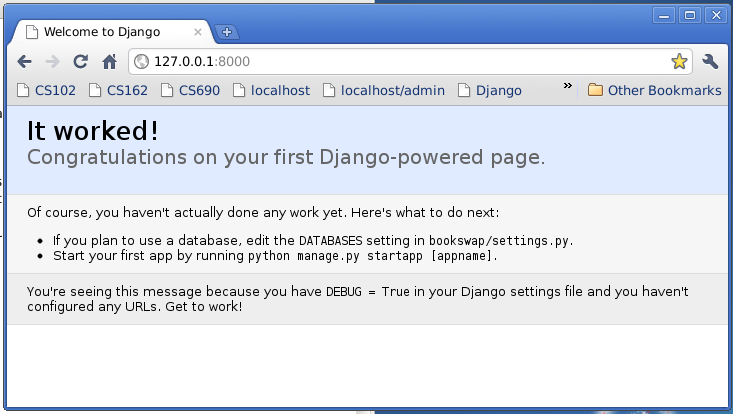This screenshot has width=733, height=414.
Task: Click the forward navigation arrow
Action: click(x=52, y=62)
